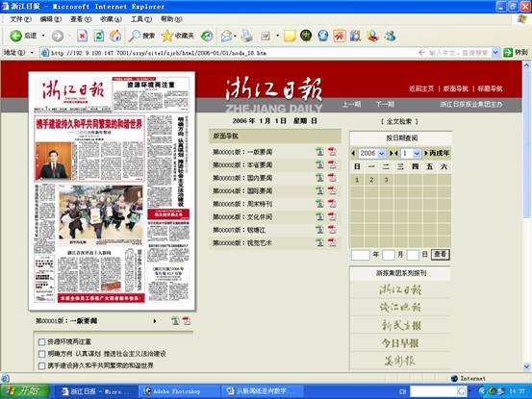532x399 pixels.
Task: Click the Windows 开始 Start button
Action: click(25, 391)
